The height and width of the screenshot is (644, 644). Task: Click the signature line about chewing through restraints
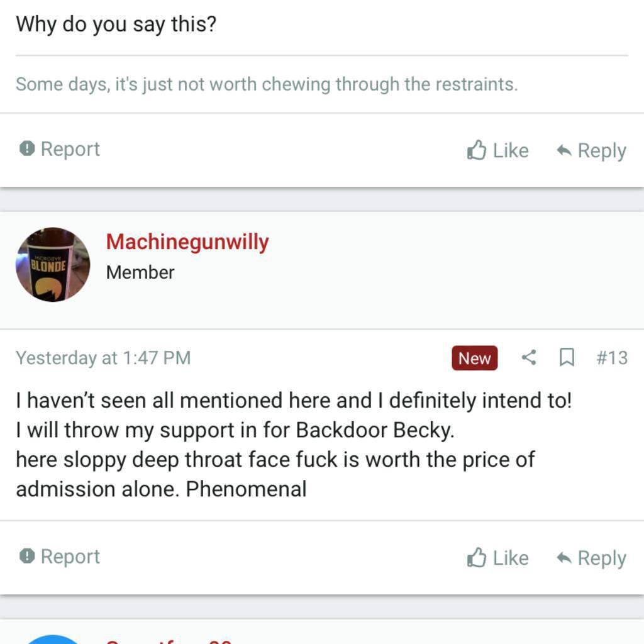[x=267, y=84]
